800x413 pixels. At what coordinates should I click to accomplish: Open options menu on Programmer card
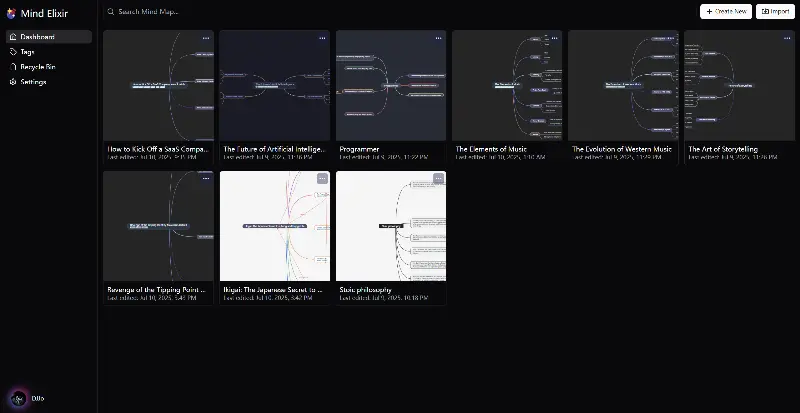pyautogui.click(x=438, y=38)
